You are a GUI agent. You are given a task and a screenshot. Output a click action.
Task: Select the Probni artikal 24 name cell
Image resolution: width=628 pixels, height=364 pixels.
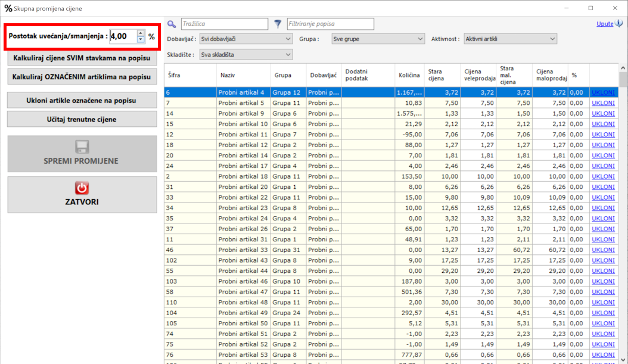coord(244,218)
